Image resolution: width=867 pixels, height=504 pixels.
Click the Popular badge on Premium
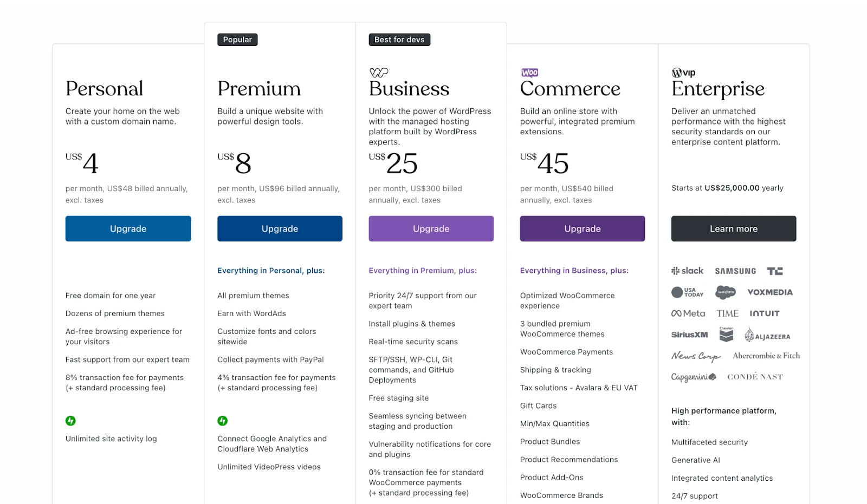[x=237, y=40]
